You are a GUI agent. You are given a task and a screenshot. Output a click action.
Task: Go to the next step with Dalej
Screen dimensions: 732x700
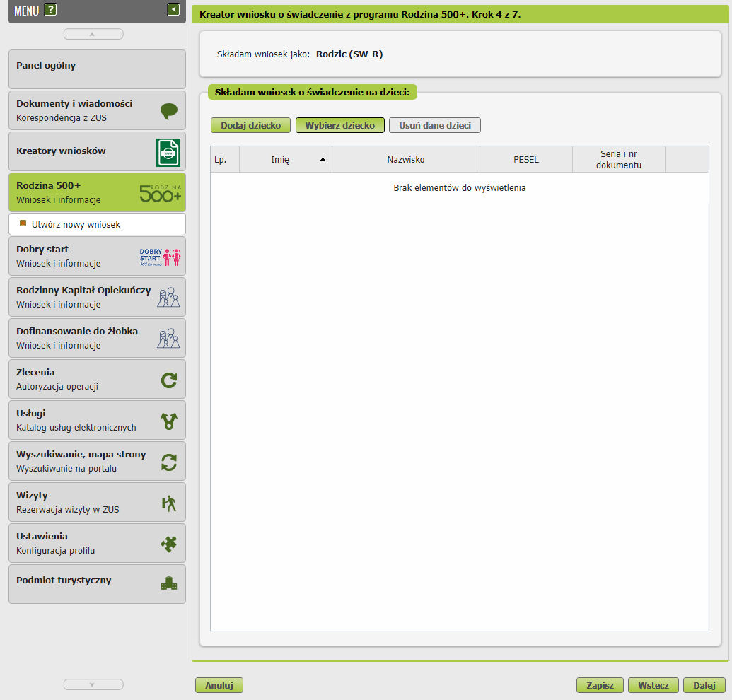pos(704,685)
